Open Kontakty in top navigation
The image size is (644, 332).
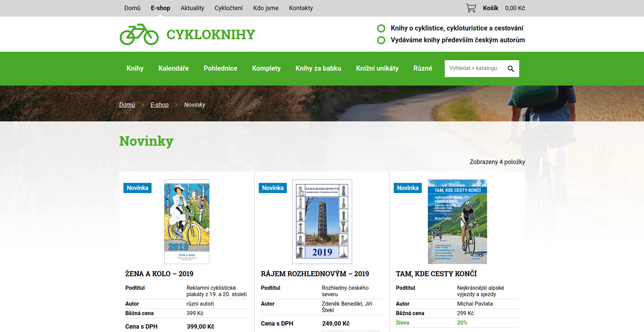301,8
